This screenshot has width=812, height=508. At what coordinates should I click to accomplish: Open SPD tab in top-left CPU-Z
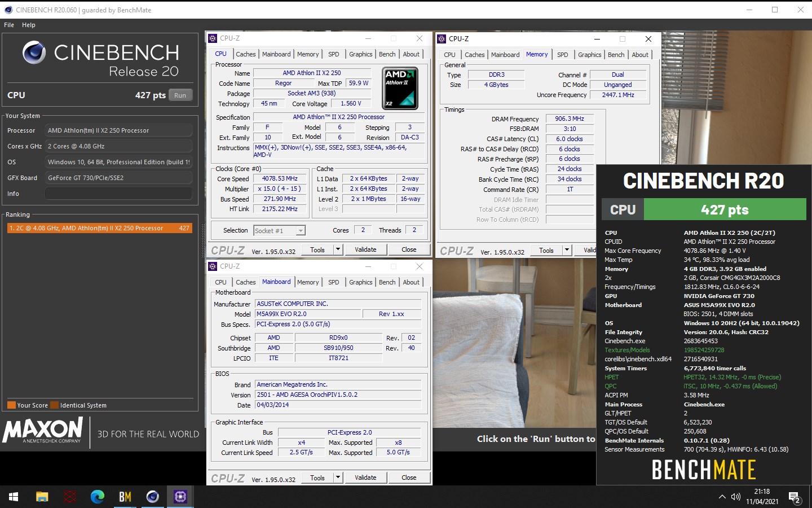(x=334, y=54)
